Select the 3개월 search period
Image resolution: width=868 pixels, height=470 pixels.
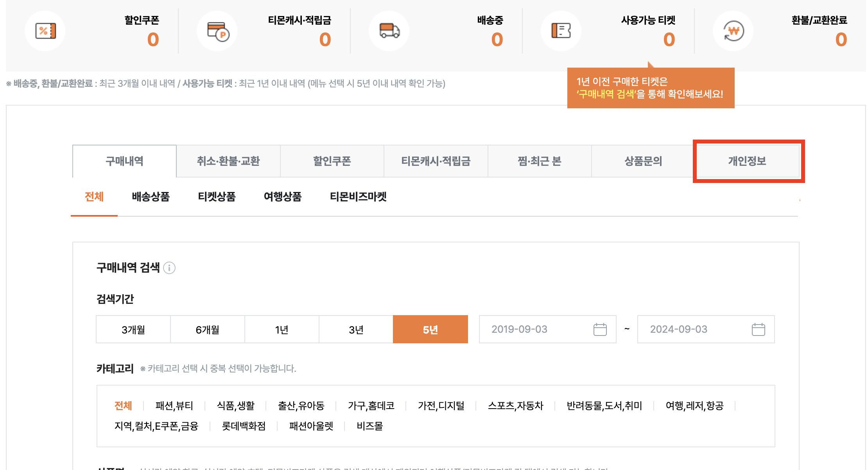click(133, 329)
